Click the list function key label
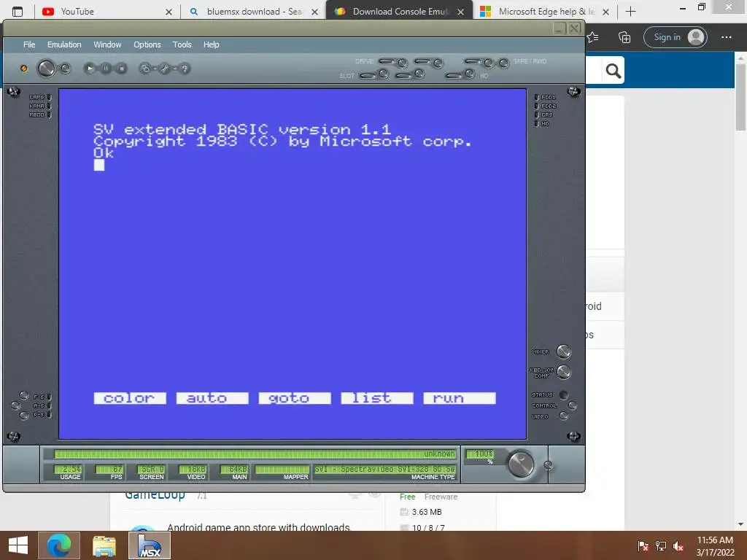The width and height of the screenshot is (747, 560). point(377,398)
